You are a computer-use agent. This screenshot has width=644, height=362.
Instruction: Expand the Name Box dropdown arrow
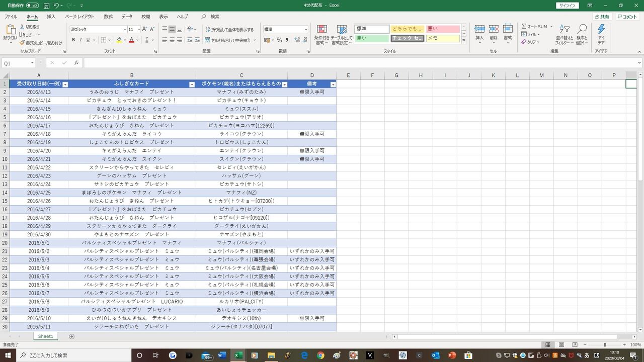32,63
